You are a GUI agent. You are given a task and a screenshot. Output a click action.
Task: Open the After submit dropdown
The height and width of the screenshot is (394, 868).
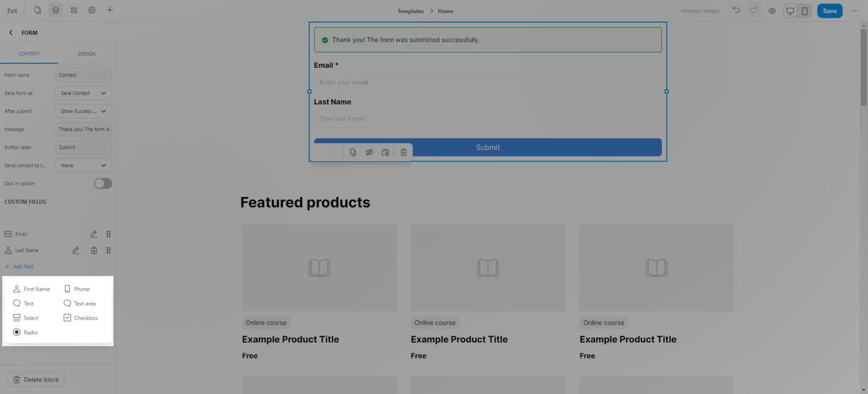click(x=84, y=111)
